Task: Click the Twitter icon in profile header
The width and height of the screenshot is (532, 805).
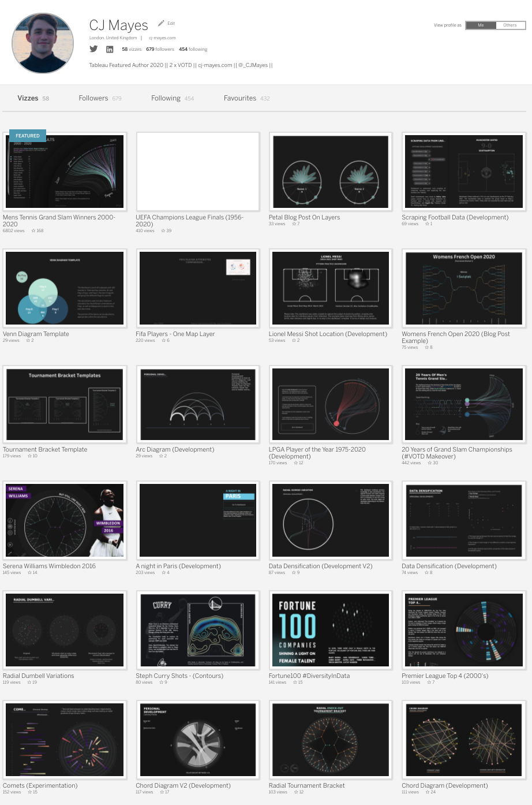Action: coord(93,49)
